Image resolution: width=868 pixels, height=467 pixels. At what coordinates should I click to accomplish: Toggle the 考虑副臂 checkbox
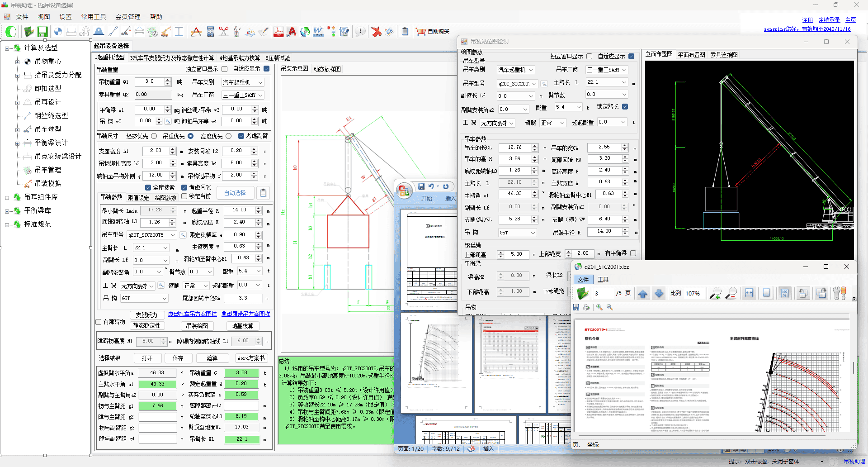[241, 136]
